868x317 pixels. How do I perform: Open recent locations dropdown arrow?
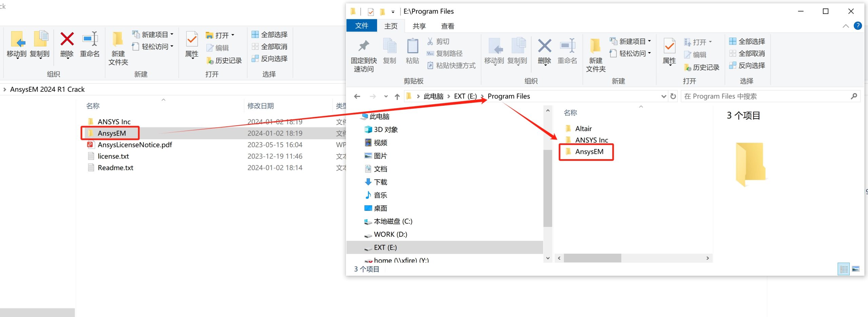(x=386, y=97)
